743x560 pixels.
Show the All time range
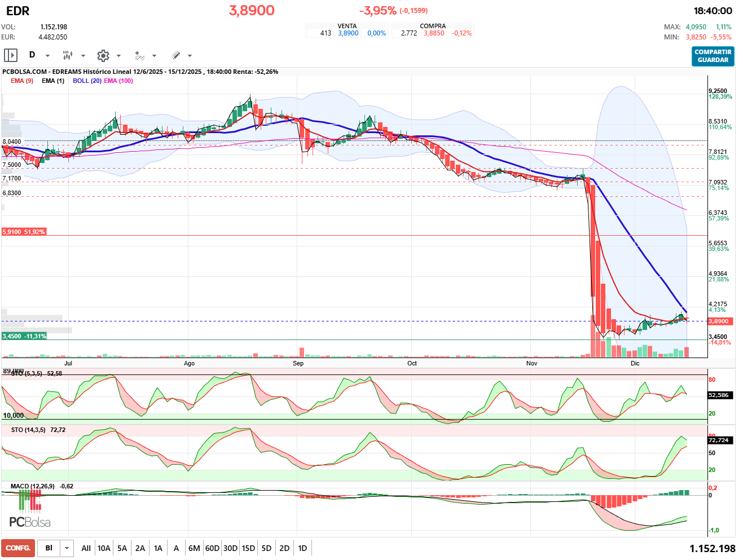pos(86,548)
